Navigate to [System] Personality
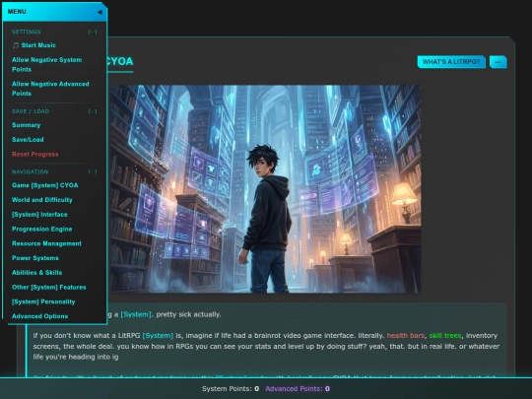532x399 pixels. pos(43,301)
